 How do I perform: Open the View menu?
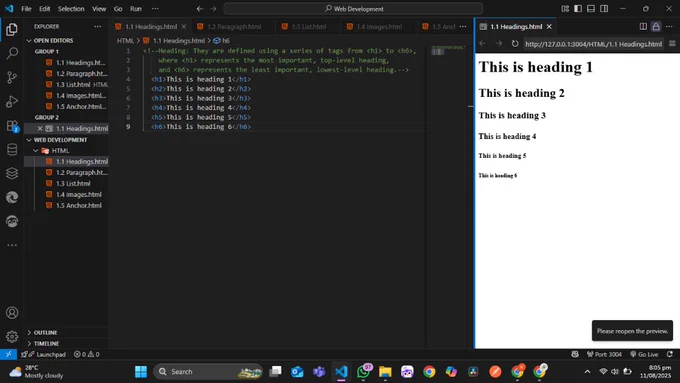coord(99,9)
